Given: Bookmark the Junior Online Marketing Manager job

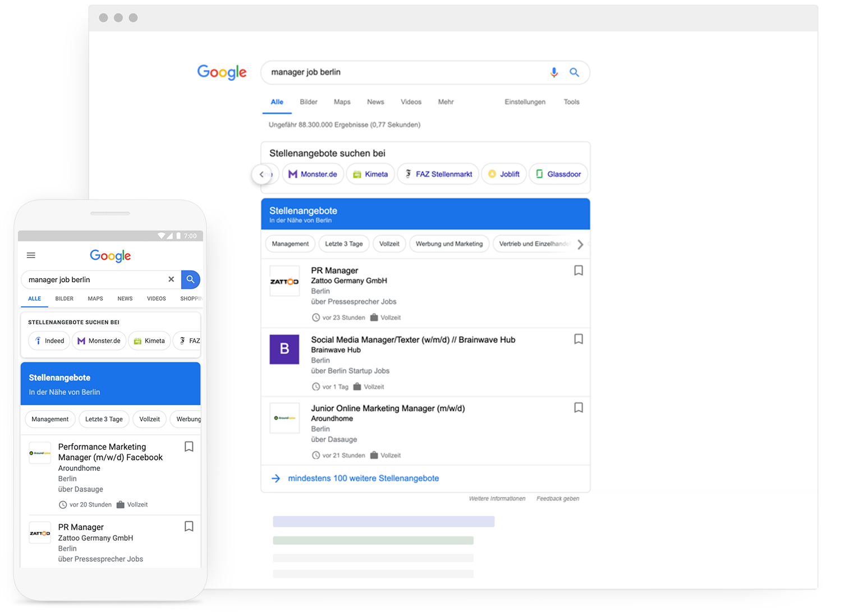Looking at the screenshot, I should (x=578, y=407).
